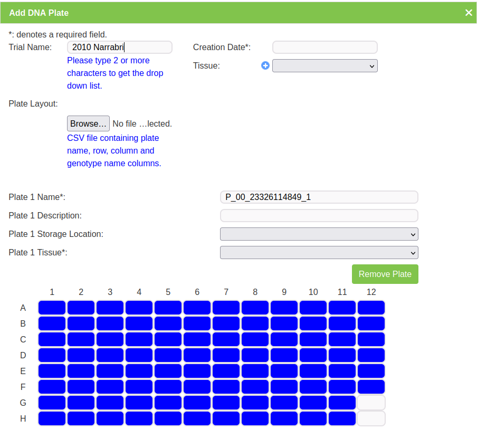The width and height of the screenshot is (477, 448).
Task: Click well C9 in the plate grid
Action: pyautogui.click(x=284, y=339)
